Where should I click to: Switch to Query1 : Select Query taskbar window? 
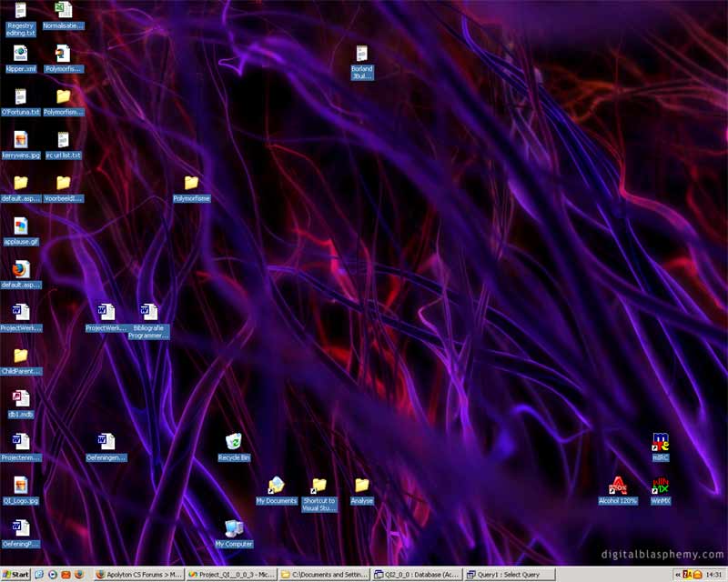tap(510, 575)
